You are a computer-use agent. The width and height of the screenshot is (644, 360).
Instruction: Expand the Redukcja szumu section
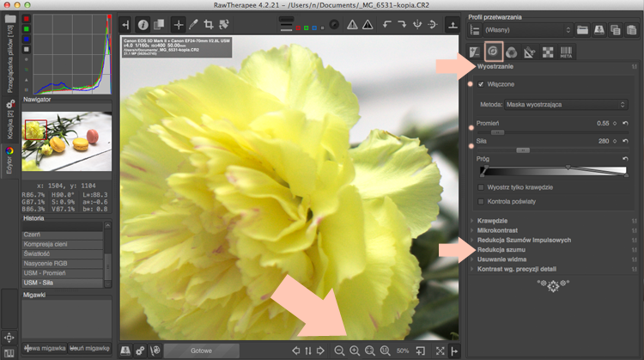pyautogui.click(x=501, y=249)
